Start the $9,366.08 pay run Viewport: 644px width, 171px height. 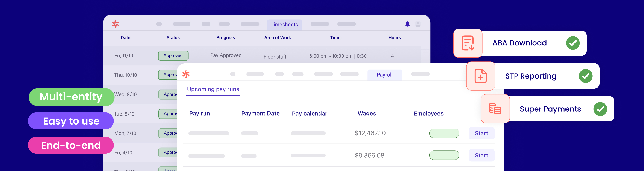tap(481, 155)
